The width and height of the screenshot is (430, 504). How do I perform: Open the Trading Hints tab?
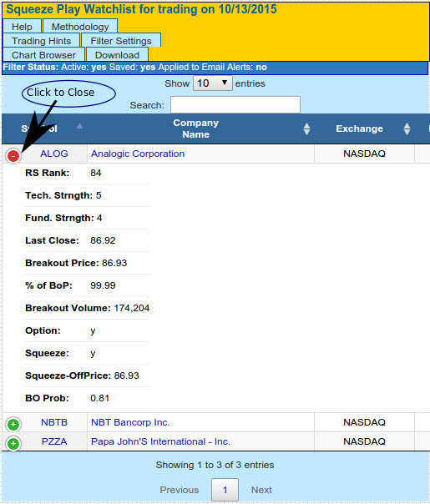coord(41,41)
